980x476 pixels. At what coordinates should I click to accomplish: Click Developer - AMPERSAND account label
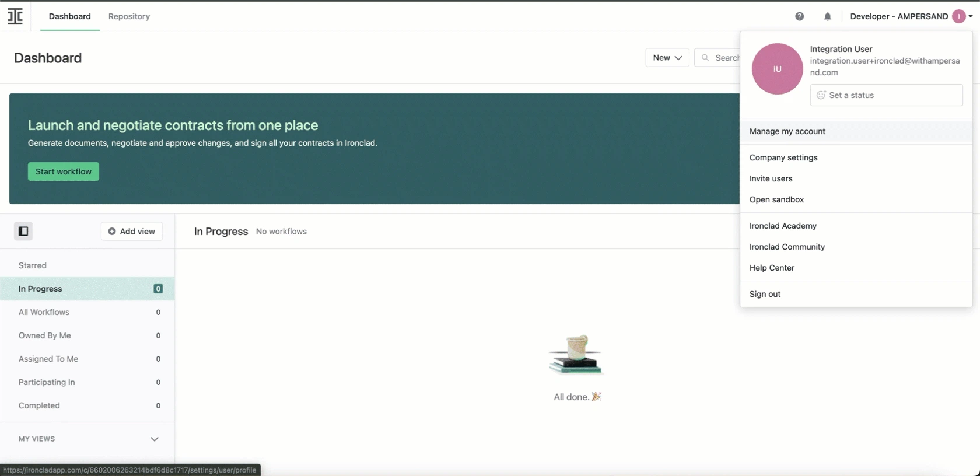coord(899,16)
